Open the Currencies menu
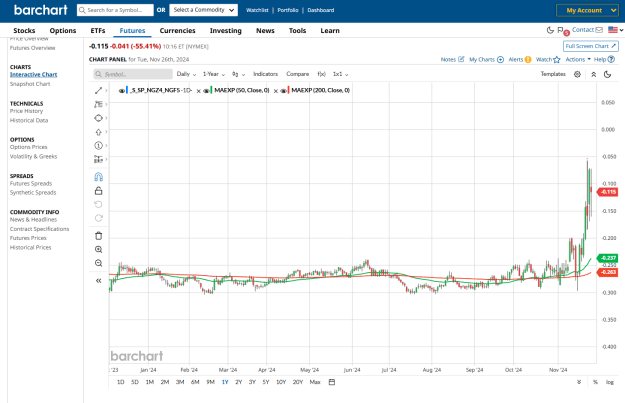Screen dimensions: 625x403 click(x=177, y=31)
